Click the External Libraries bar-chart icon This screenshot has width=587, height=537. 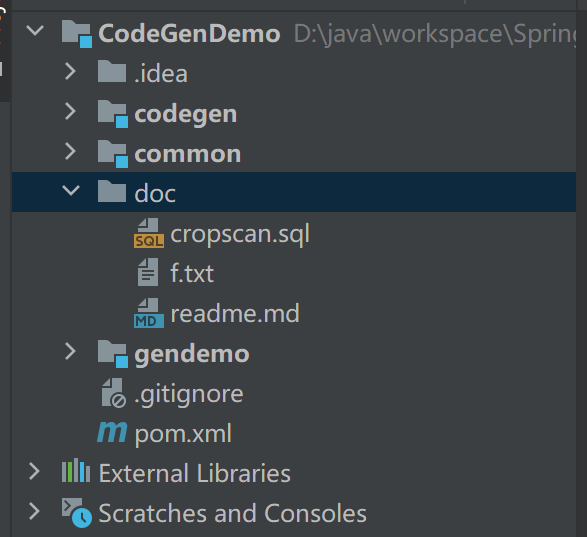coord(76,470)
